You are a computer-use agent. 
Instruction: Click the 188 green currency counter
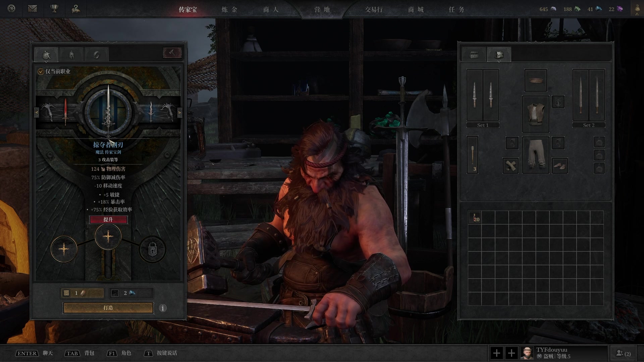pos(572,9)
